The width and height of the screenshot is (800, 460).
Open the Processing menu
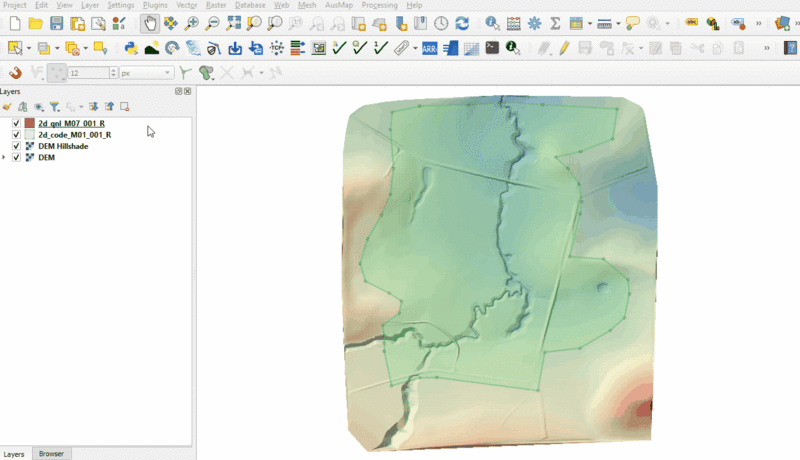[x=379, y=5]
